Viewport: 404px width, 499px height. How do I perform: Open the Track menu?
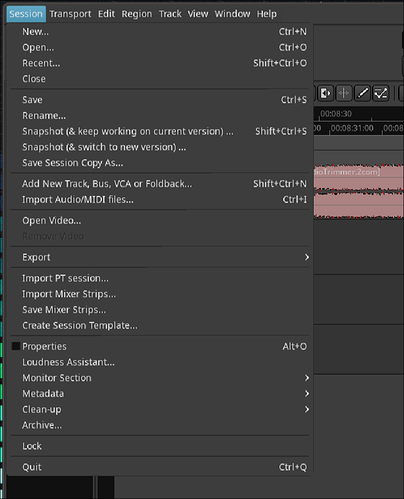tap(170, 14)
